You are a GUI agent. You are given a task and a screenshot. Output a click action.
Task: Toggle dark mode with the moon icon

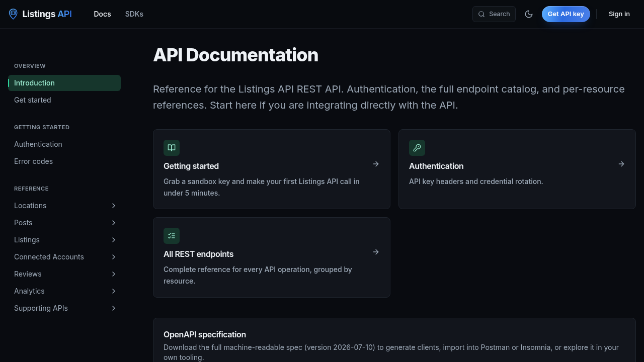tap(529, 14)
